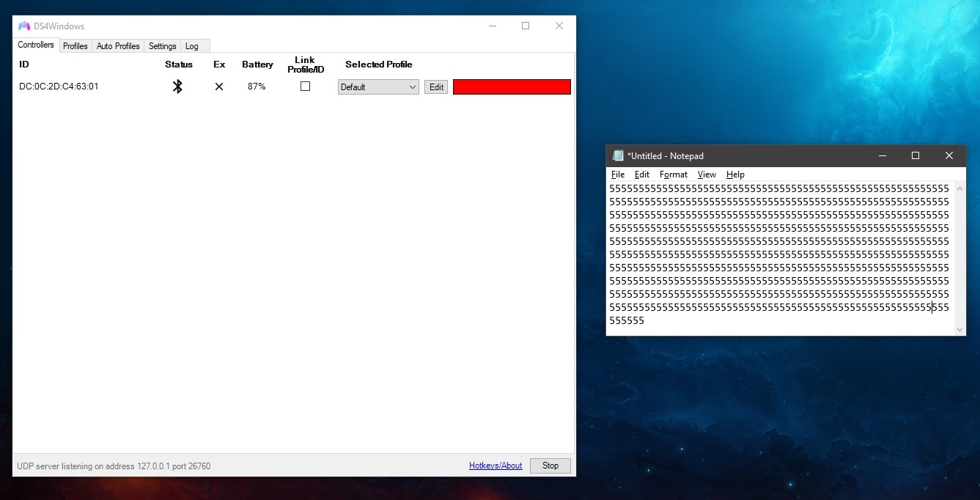980x500 pixels.
Task: Open the Auto Profiles tab
Action: 118,46
